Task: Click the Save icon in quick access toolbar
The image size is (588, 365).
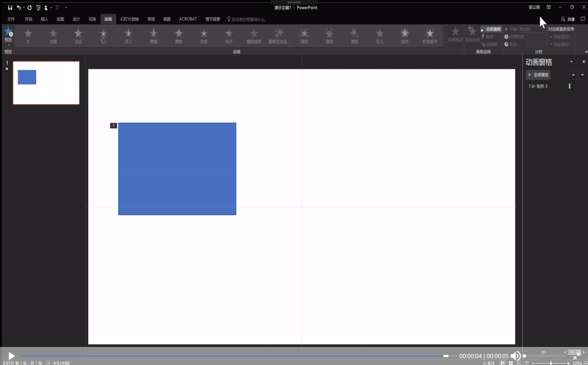Action: (x=10, y=8)
